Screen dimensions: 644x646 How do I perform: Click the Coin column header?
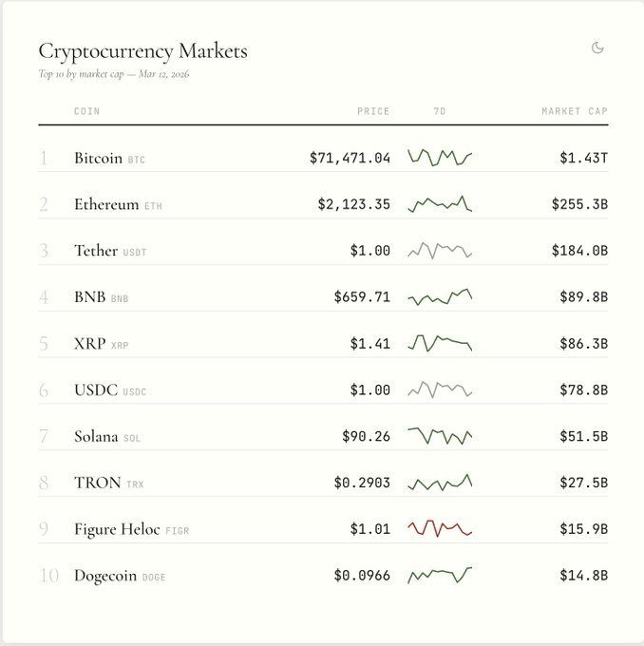(x=86, y=111)
